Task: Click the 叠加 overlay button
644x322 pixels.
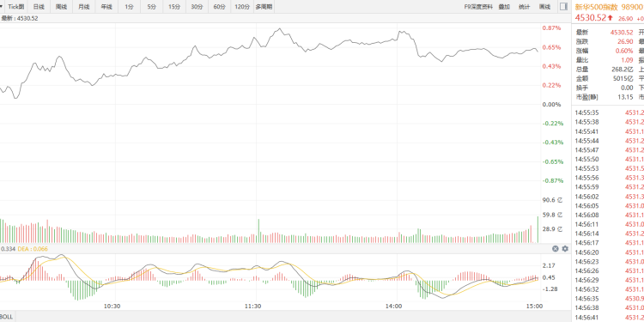Action: pos(504,7)
